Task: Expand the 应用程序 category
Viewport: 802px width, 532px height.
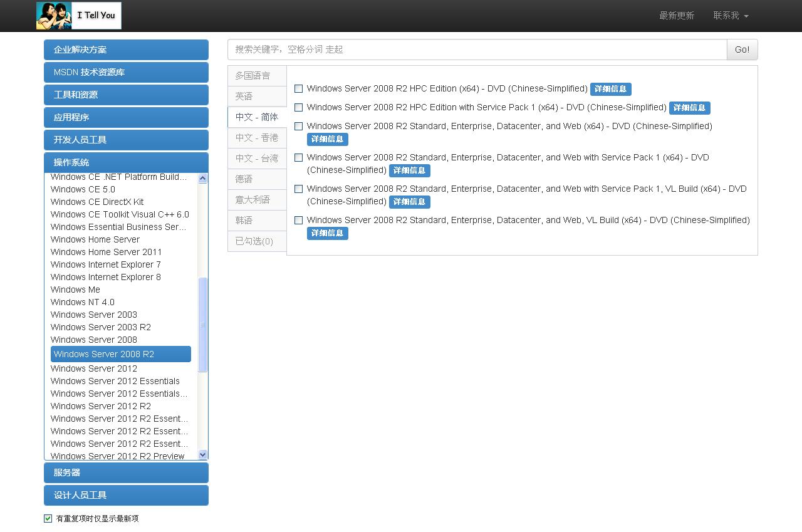Action: 126,117
